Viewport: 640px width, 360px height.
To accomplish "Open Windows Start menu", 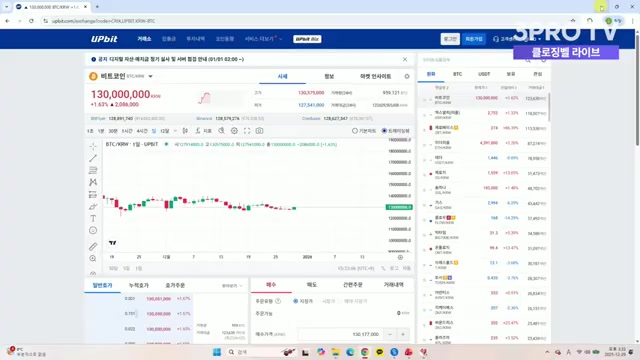I will [217, 352].
